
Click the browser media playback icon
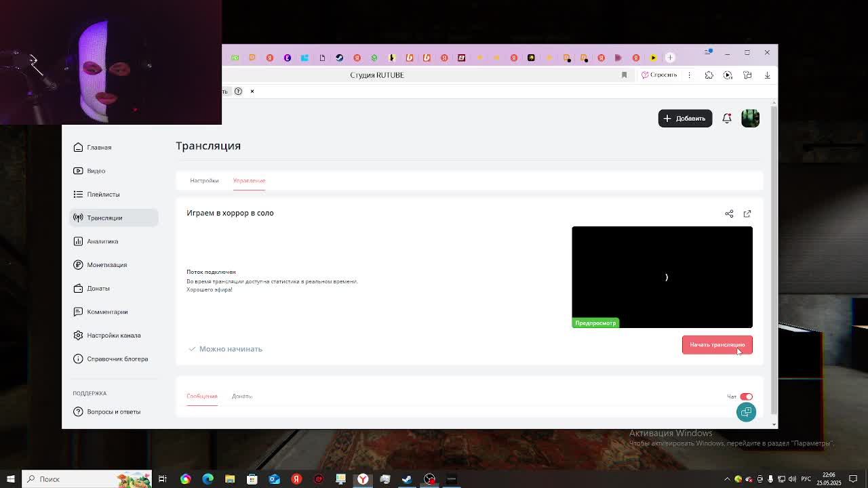point(728,75)
